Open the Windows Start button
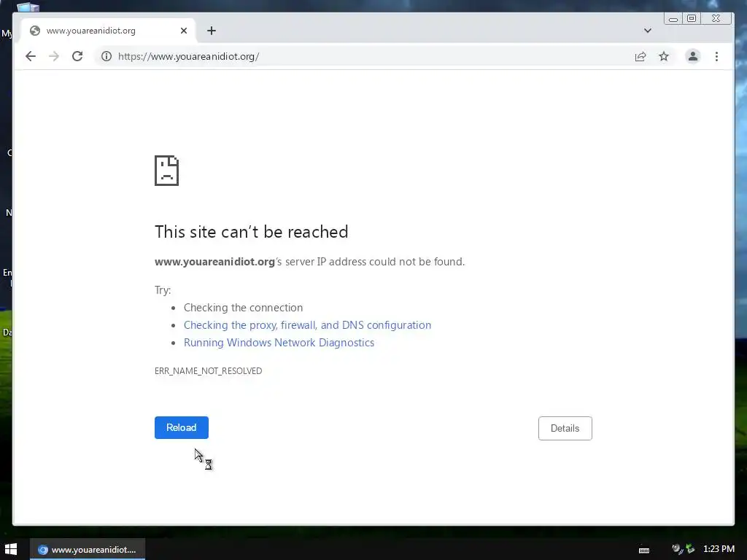 [x=11, y=549]
